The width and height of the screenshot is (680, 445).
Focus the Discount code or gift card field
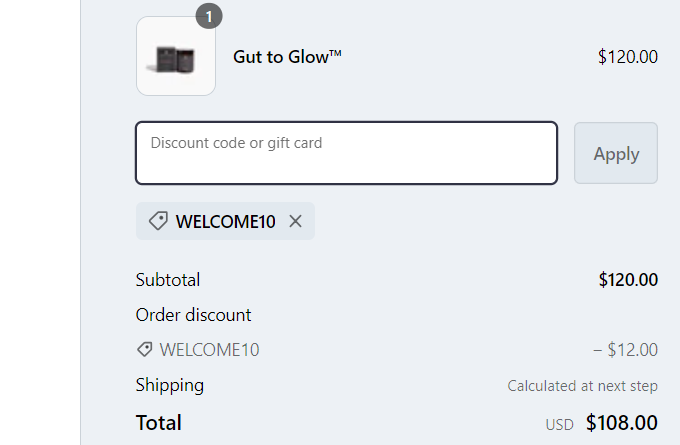[x=346, y=153]
